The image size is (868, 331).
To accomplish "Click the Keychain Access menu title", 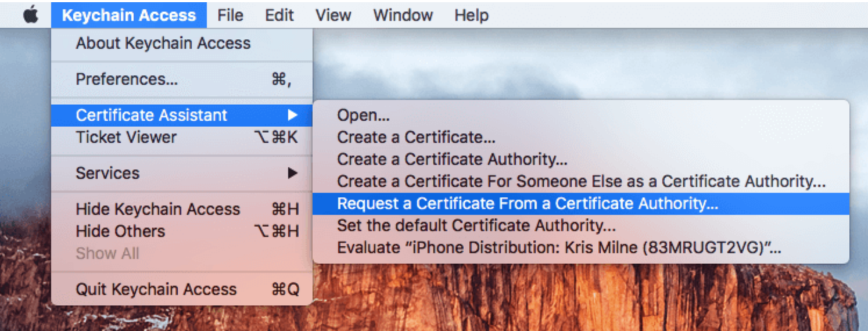I will 129,15.
